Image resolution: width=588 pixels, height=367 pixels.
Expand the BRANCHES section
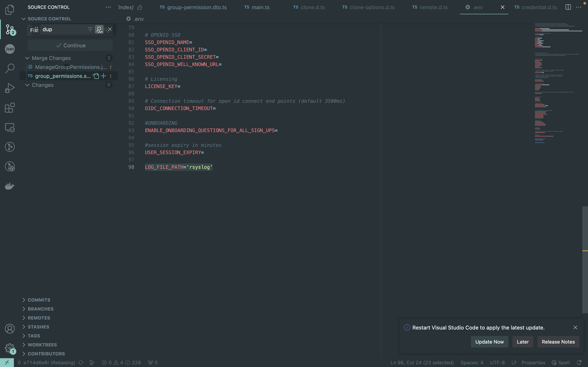40,309
